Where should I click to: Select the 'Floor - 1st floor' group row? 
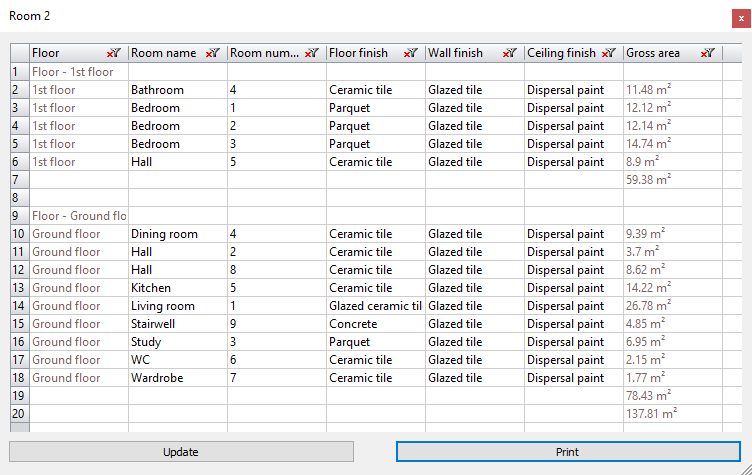[79, 72]
